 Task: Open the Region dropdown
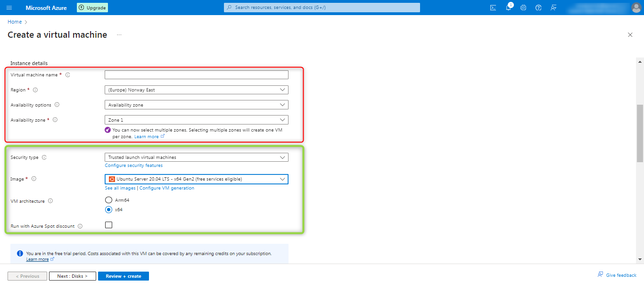click(196, 90)
